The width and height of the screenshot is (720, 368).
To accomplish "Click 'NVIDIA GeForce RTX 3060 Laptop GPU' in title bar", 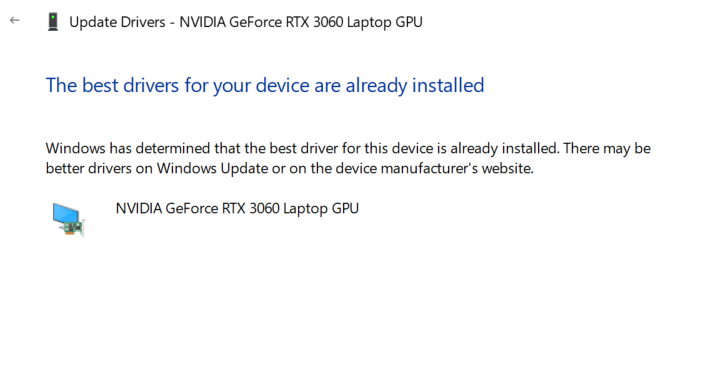I will tap(301, 22).
